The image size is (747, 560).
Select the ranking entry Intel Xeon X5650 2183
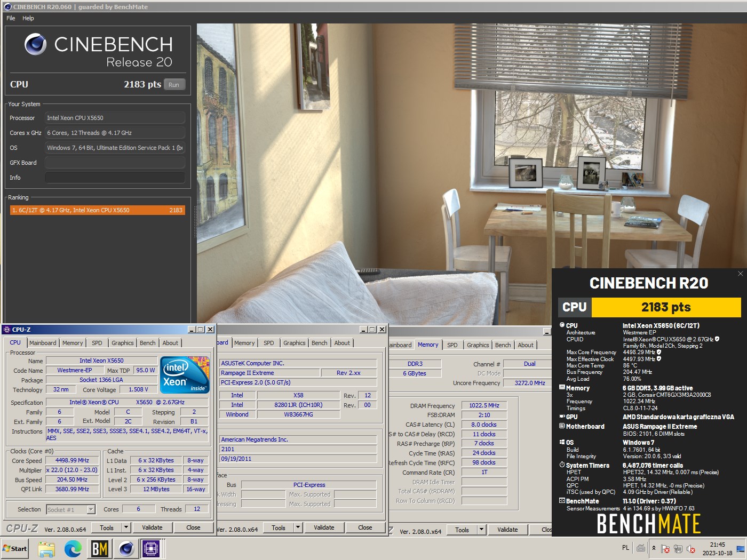tap(97, 210)
